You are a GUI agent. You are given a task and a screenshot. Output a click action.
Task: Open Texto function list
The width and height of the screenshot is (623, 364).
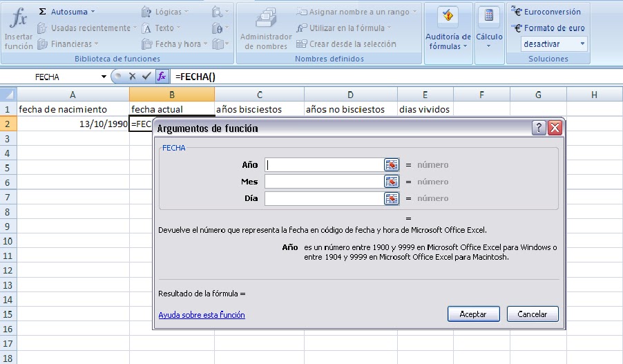tap(161, 28)
